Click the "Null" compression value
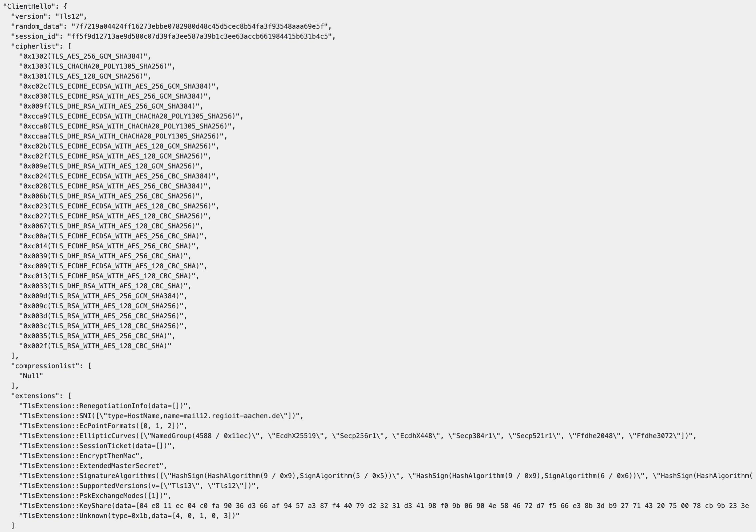Screen dimensions: 756x532 [x=31, y=376]
